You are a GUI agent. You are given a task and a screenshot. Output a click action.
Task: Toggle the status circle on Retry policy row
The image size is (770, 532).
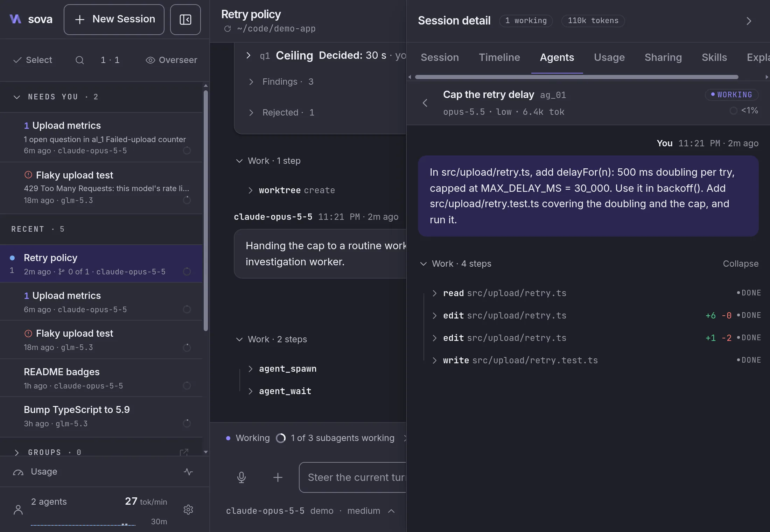[187, 272]
